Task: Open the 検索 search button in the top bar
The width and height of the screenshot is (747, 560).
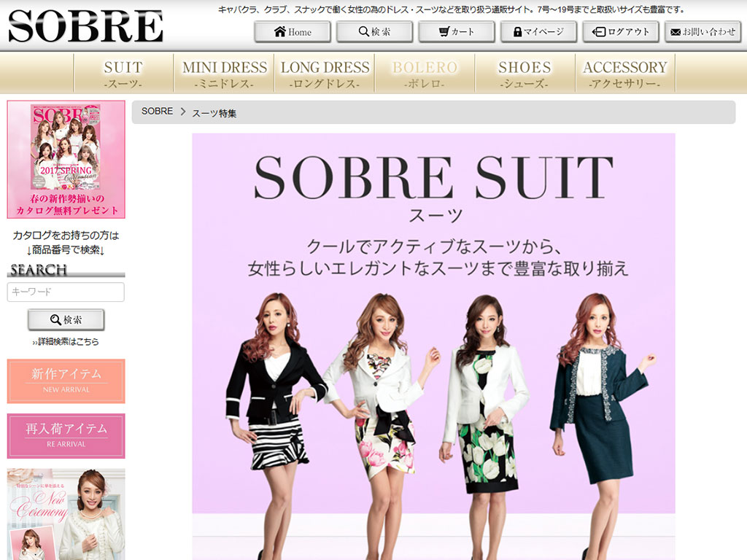Action: 374,32
